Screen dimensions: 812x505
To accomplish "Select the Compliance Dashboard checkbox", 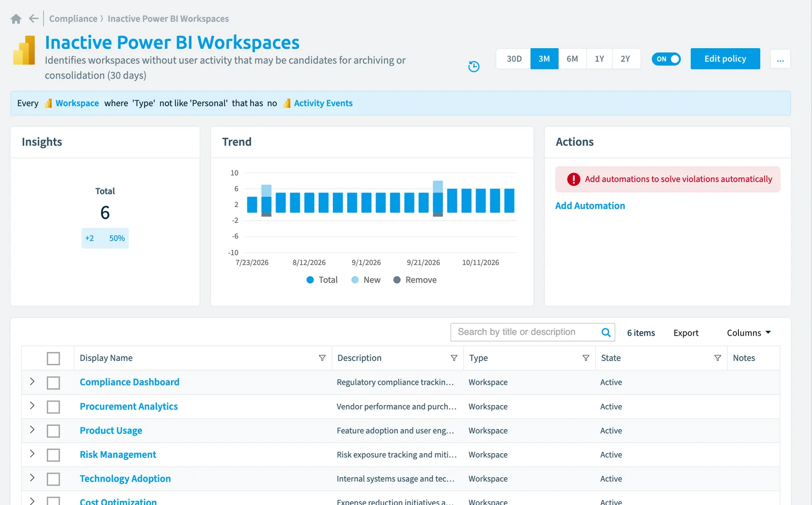I will tap(53, 383).
